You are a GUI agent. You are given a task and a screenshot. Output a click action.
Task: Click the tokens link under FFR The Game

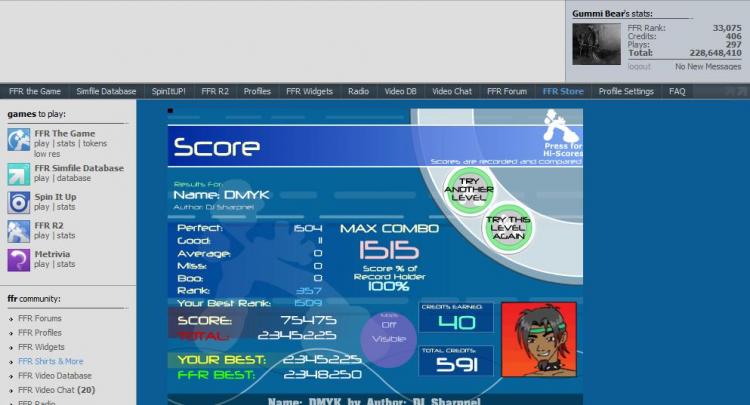[94, 145]
